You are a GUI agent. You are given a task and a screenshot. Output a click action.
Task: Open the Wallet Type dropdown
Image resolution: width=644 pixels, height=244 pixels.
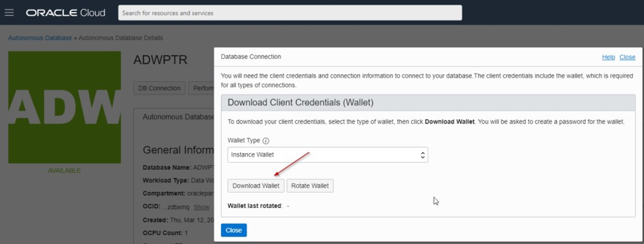click(328, 155)
